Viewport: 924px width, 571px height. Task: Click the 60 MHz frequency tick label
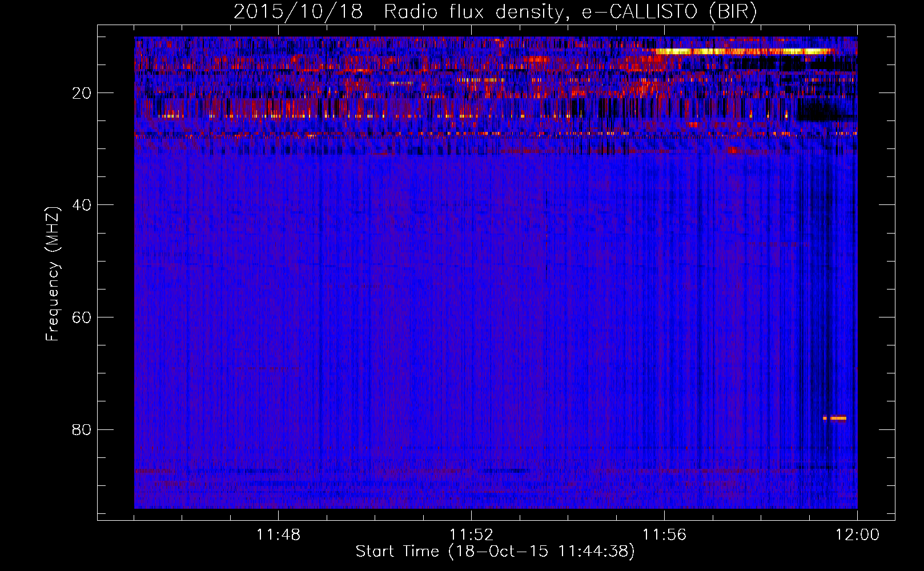(x=82, y=317)
